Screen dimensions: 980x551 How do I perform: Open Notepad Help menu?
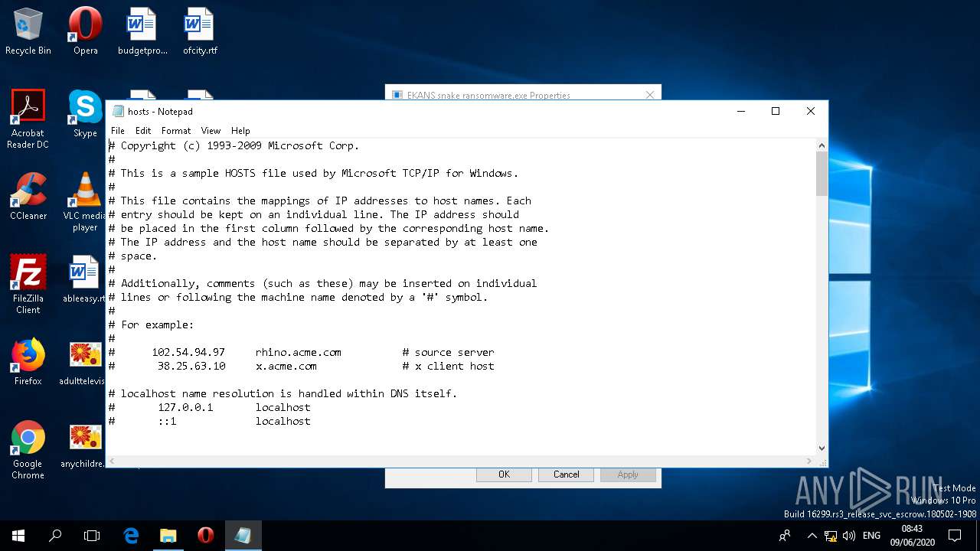point(240,131)
